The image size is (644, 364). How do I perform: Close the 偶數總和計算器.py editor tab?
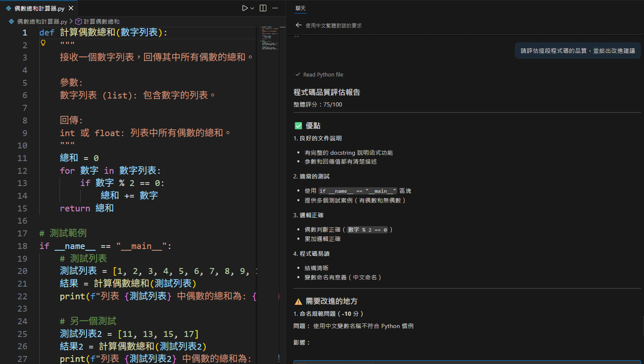coord(71,8)
